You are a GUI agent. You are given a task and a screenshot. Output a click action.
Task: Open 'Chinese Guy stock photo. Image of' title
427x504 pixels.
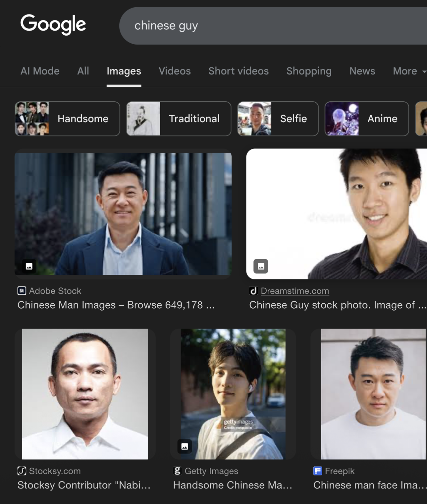coord(338,305)
